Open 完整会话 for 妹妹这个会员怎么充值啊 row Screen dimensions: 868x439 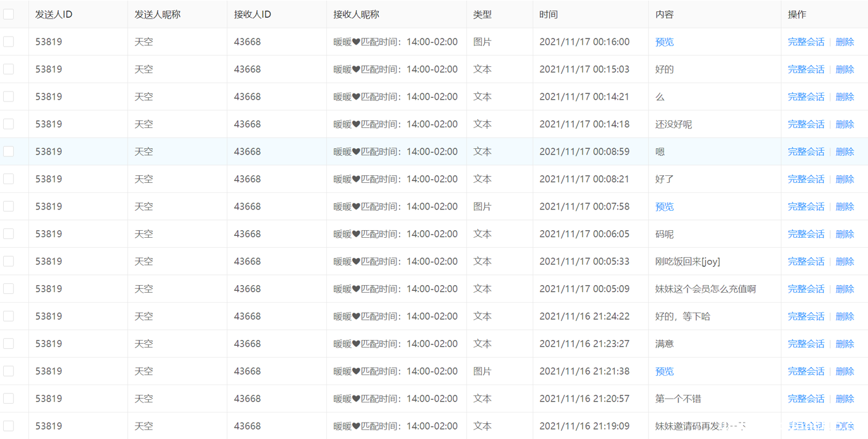[x=806, y=289]
